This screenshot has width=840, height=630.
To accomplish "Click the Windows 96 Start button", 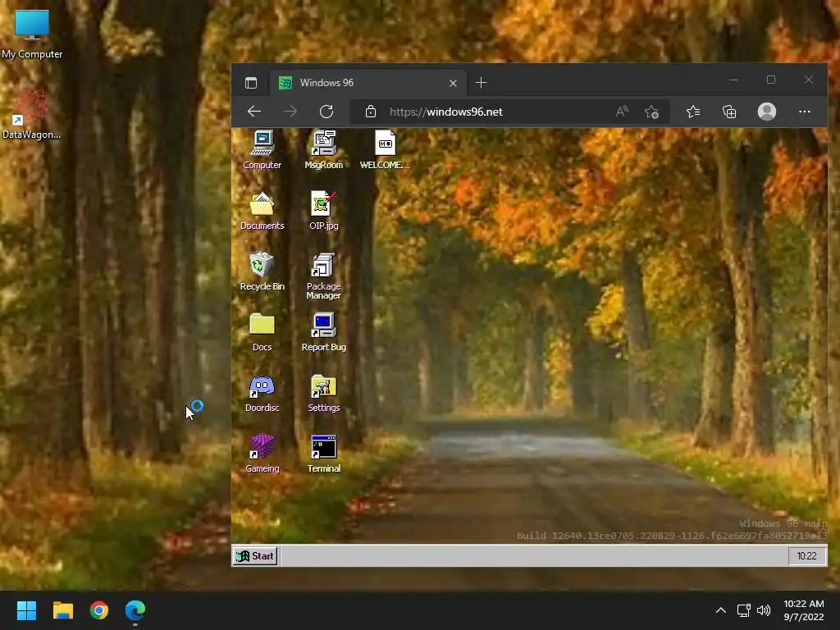I will click(x=256, y=556).
